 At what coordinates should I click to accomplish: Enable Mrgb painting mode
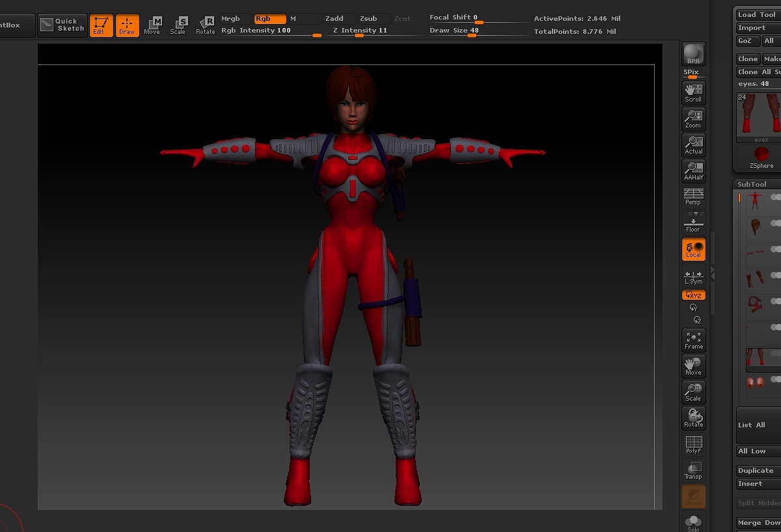pyautogui.click(x=234, y=19)
